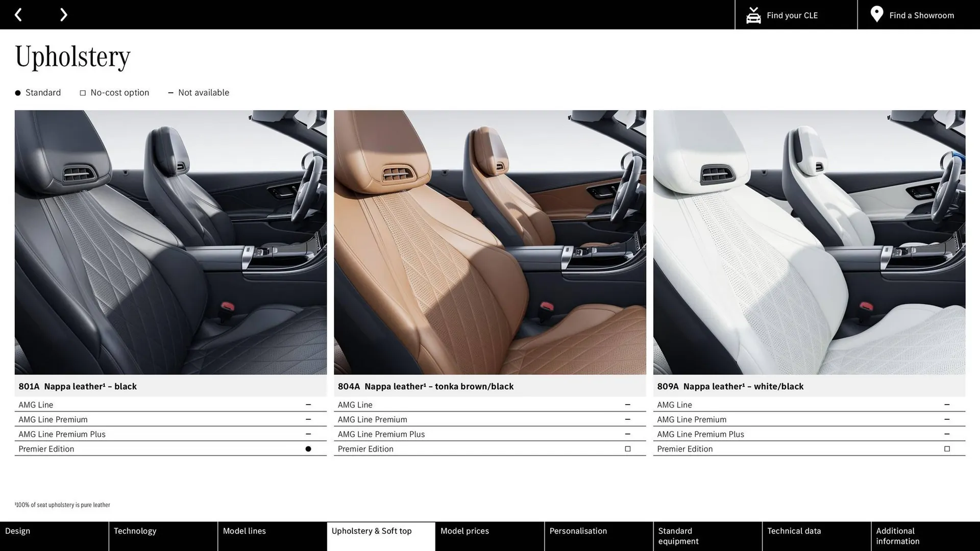Click the pure leather footnote link
This screenshot has width=980, height=551.
tap(62, 505)
